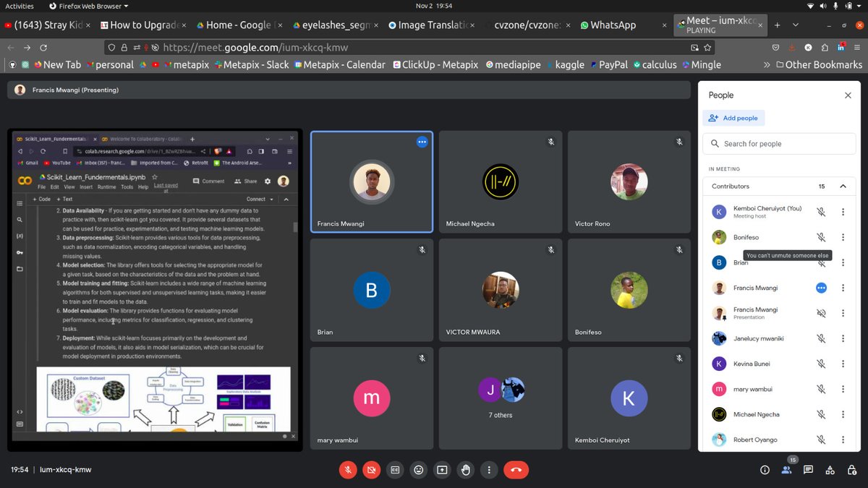Mute Francis Mwangi's presentation audio in list
The image size is (868, 488).
(x=821, y=313)
